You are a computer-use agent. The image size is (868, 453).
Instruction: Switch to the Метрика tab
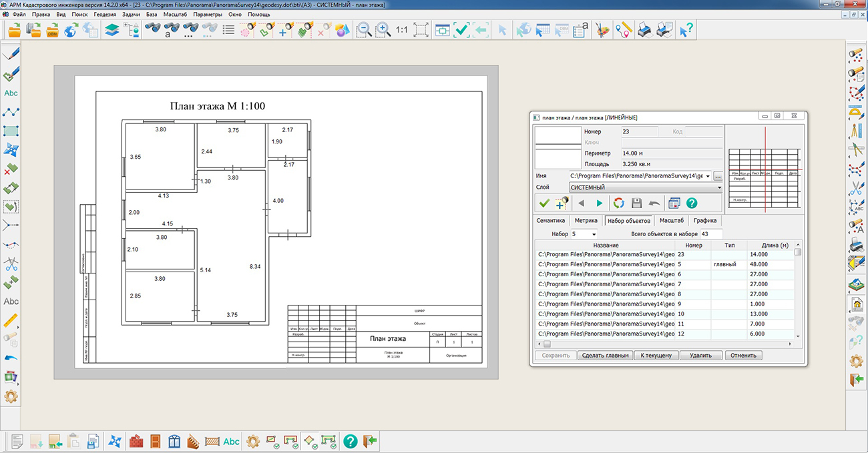pyautogui.click(x=586, y=220)
